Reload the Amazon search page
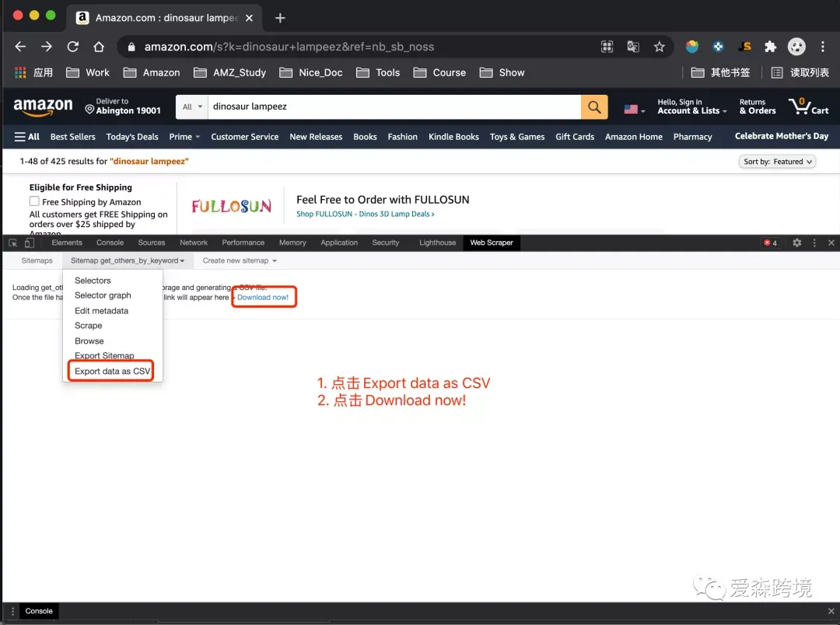This screenshot has width=840, height=625. [x=73, y=47]
